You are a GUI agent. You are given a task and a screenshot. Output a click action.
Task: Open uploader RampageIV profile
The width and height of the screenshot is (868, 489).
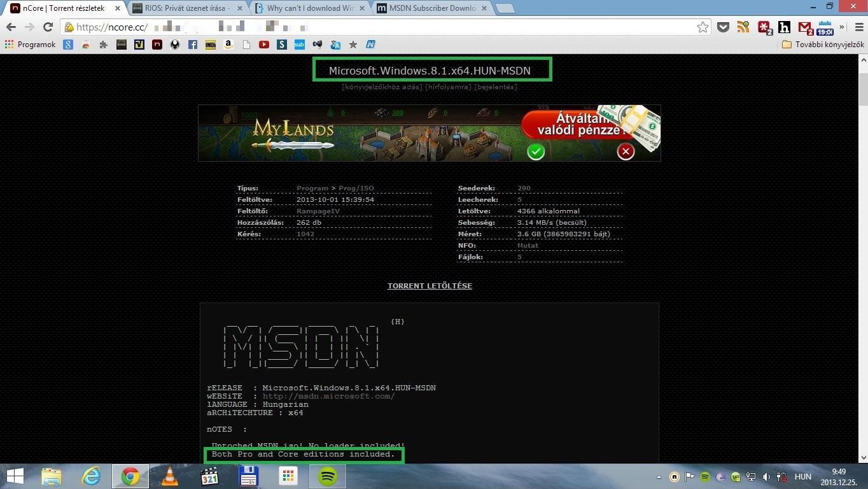pyautogui.click(x=318, y=211)
